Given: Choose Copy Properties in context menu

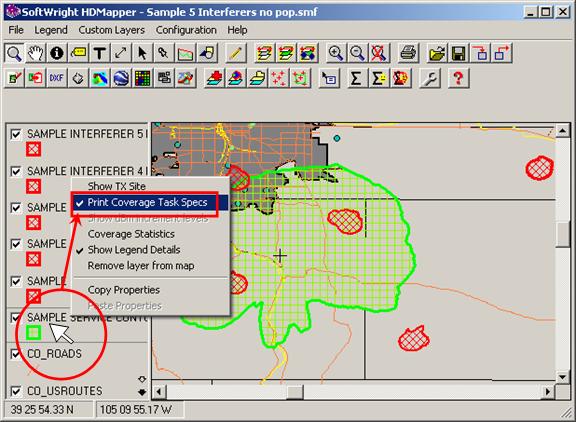Looking at the screenshot, I should [151, 290].
